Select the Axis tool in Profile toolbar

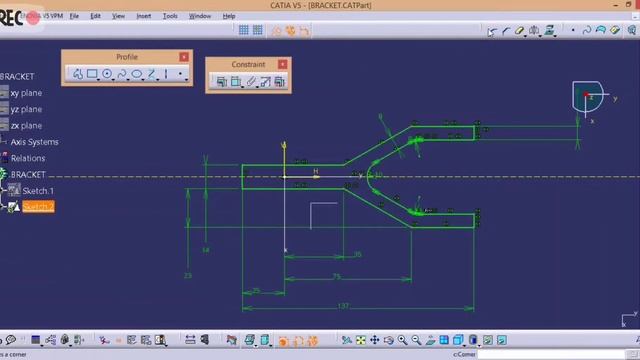point(166,74)
